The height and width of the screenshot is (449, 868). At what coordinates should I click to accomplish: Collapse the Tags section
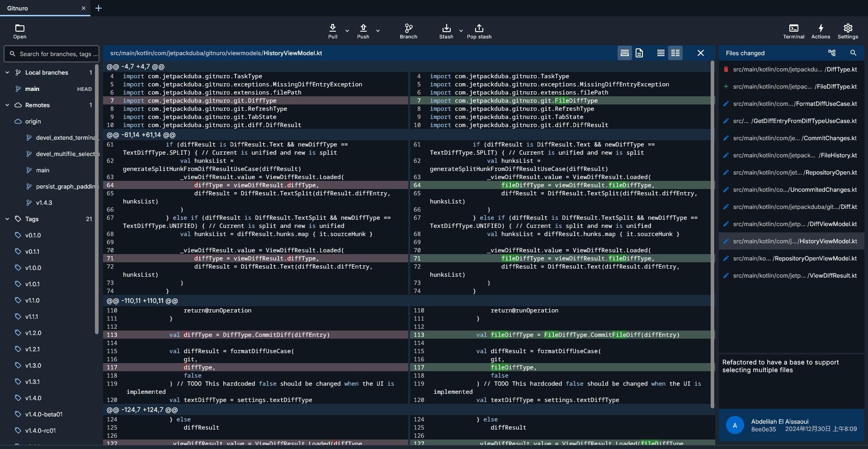pos(7,219)
